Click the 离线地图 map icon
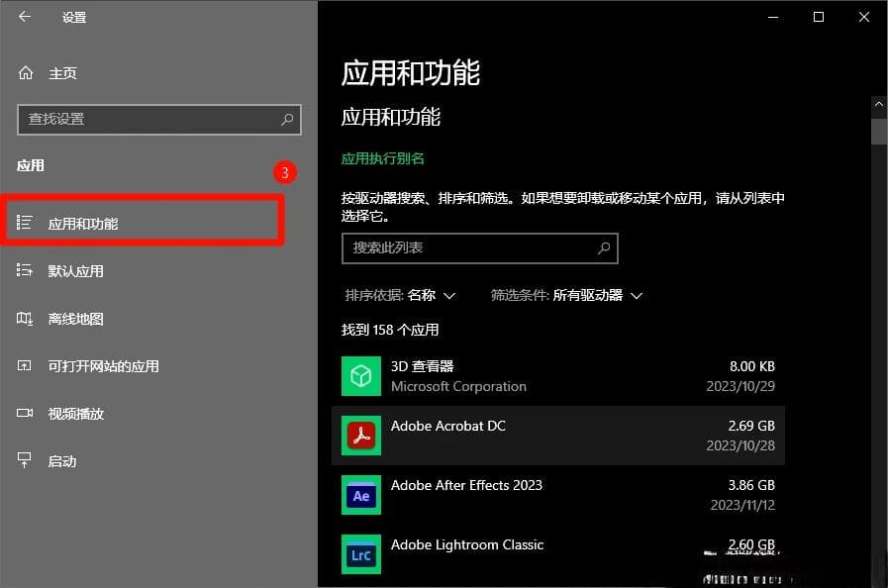Image resolution: width=888 pixels, height=588 pixels. [25, 318]
